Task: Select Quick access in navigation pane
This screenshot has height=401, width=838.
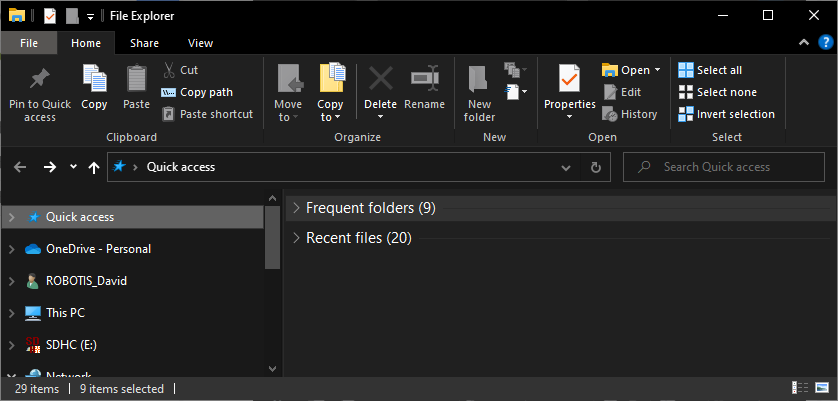Action: pos(80,217)
